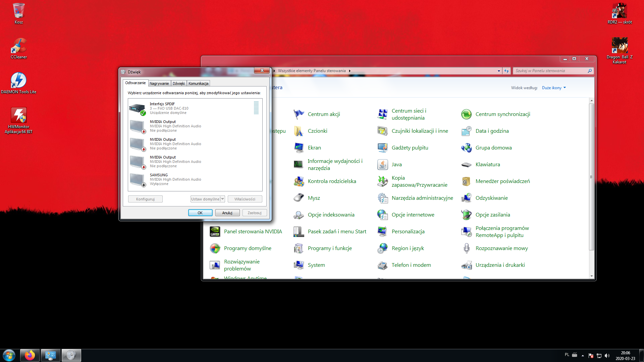644x362 pixels.
Task: Open Panel sterowania NVIDIA icon
Action: 215,232
